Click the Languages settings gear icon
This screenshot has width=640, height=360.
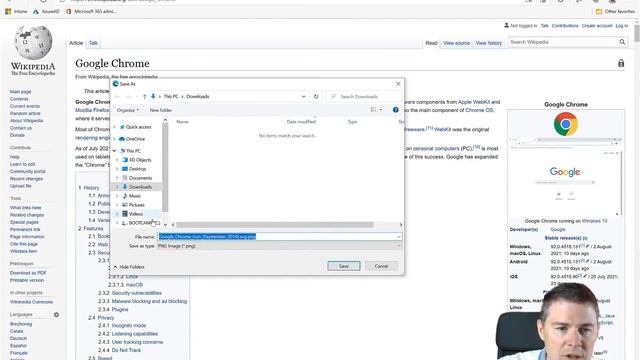(x=56, y=315)
